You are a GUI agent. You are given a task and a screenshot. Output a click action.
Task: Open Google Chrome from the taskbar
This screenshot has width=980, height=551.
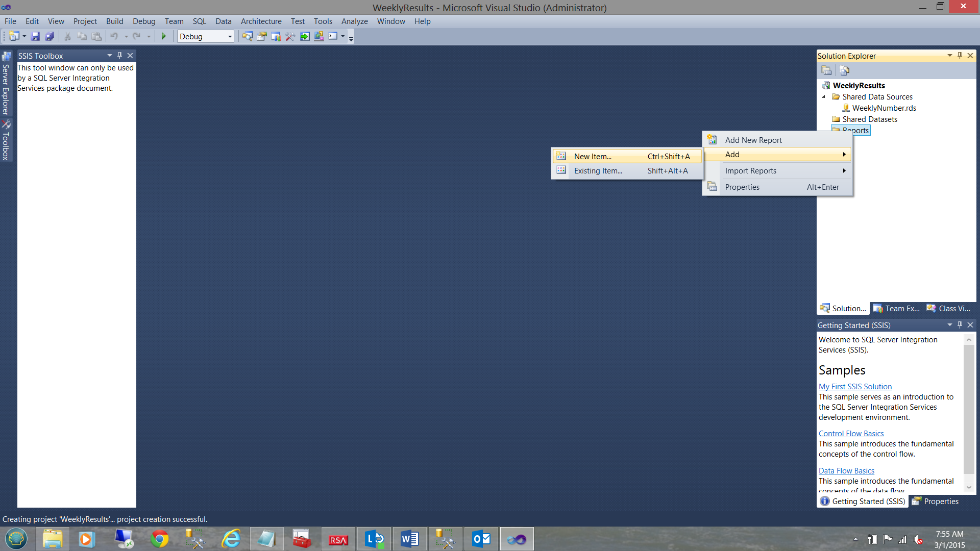pyautogui.click(x=160, y=539)
